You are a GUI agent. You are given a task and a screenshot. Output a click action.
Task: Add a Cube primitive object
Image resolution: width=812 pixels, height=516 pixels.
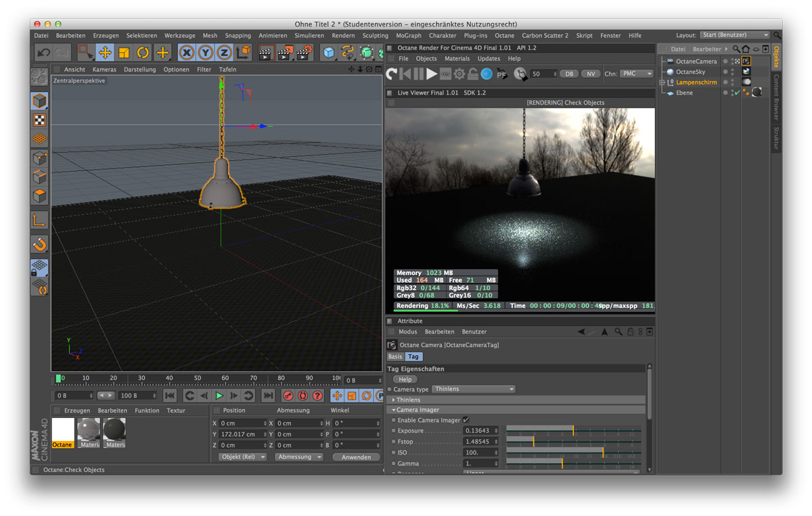(329, 53)
